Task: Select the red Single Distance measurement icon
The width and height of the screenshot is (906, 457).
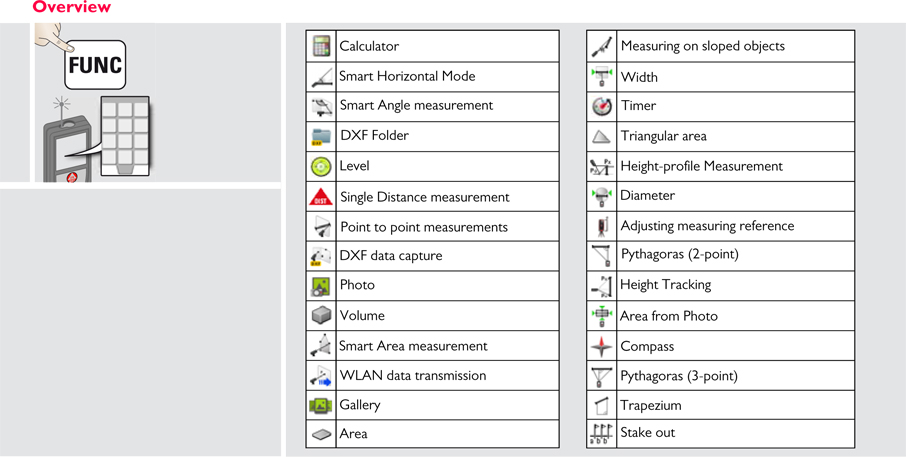Action: click(x=321, y=196)
